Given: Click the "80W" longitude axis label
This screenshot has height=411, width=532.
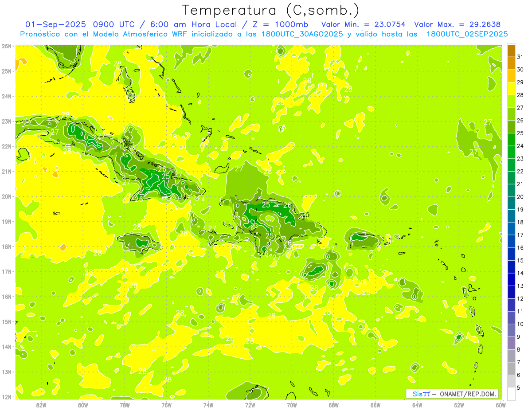Looking at the screenshot, I should point(83,405).
